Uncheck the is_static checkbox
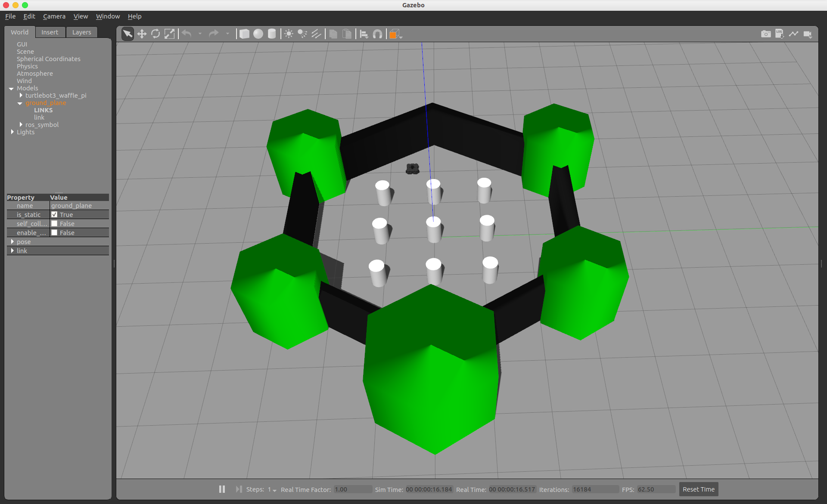 [54, 214]
